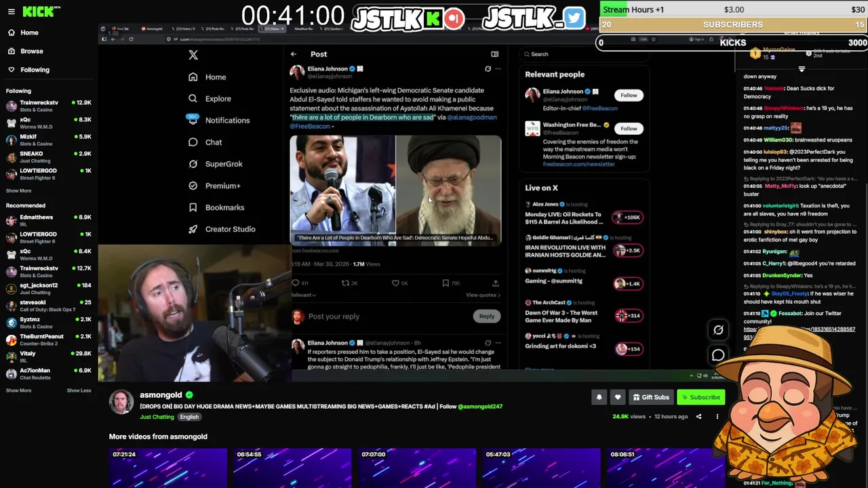Image resolution: width=868 pixels, height=488 pixels.
Task: Click the Post your reply field
Action: click(x=334, y=317)
